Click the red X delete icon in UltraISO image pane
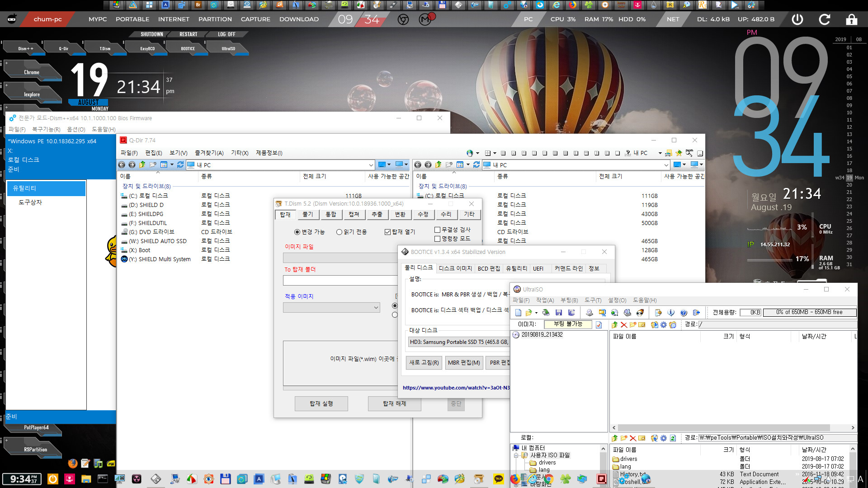The width and height of the screenshot is (868, 488). [624, 324]
